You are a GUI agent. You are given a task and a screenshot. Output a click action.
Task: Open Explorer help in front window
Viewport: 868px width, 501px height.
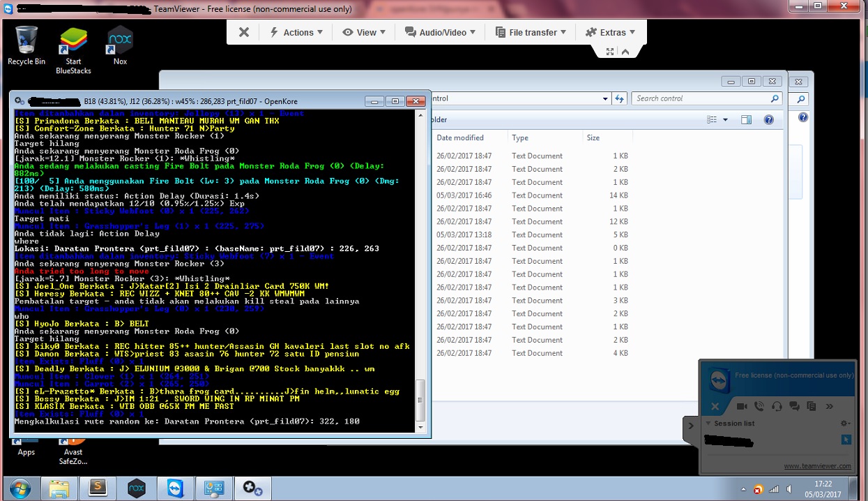[769, 120]
